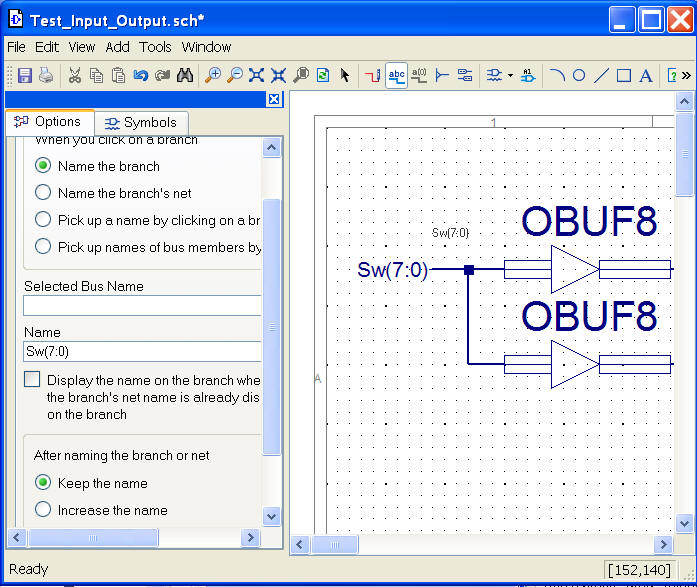Click the Selected Bus Name field

point(142,306)
